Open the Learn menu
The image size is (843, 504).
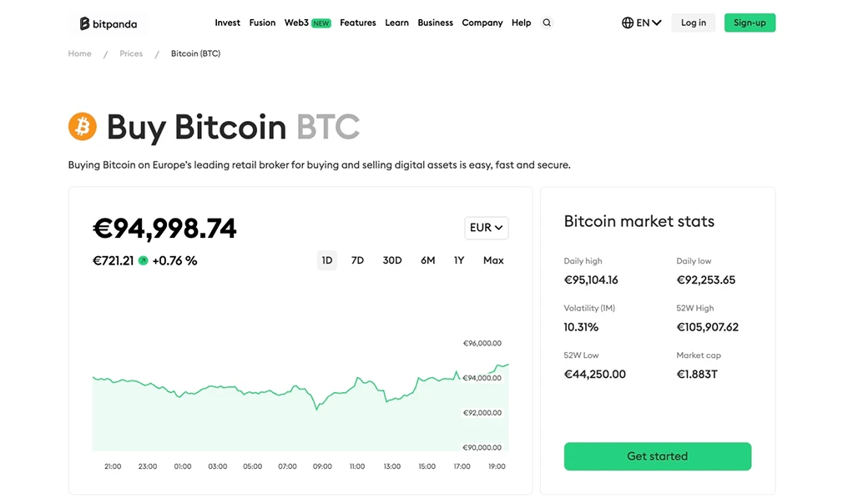(x=396, y=23)
